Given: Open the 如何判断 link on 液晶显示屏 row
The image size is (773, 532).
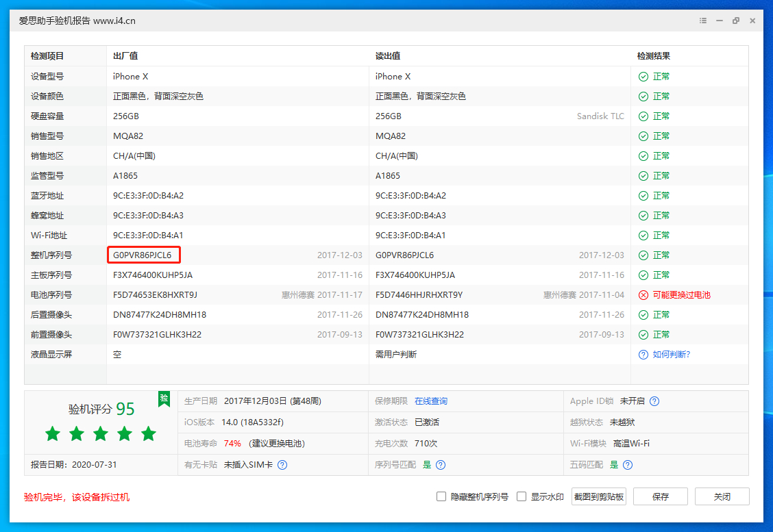Looking at the screenshot, I should coord(672,354).
